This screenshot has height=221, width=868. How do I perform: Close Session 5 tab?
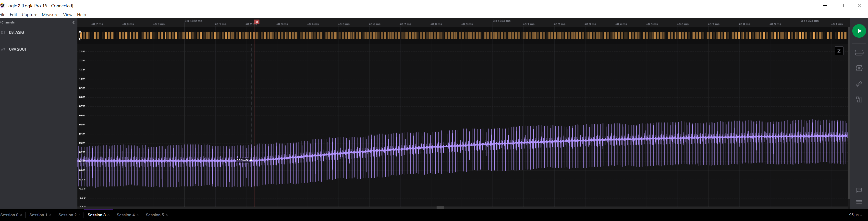click(167, 215)
